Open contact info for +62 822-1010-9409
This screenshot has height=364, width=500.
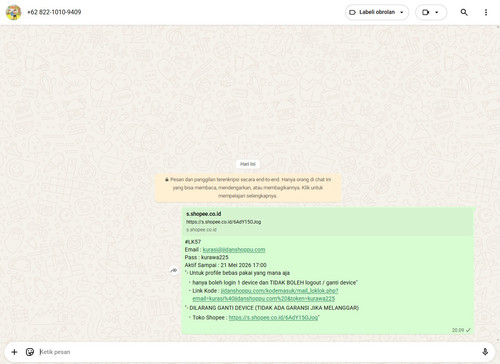(x=54, y=12)
